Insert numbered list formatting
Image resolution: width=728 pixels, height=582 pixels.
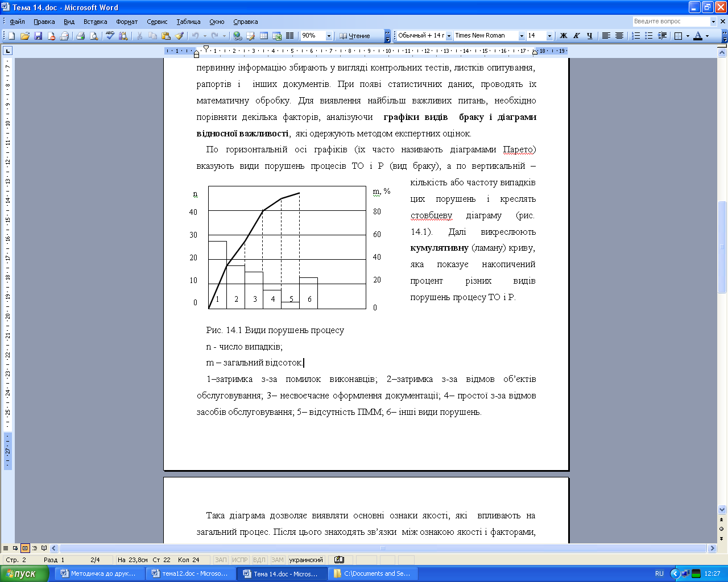636,36
